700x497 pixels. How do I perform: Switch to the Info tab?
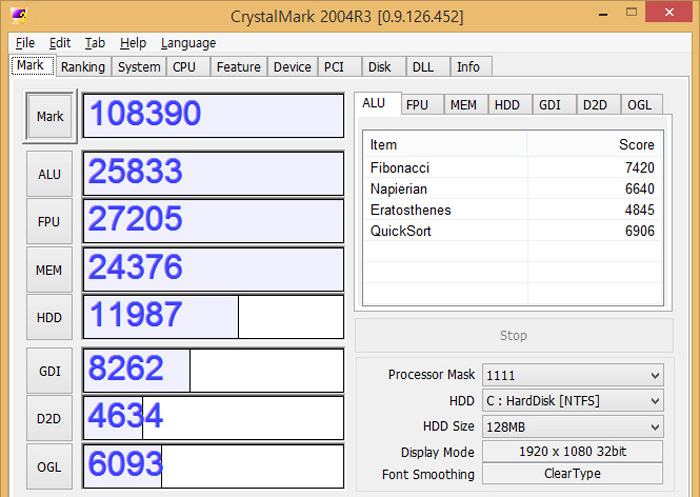471,67
